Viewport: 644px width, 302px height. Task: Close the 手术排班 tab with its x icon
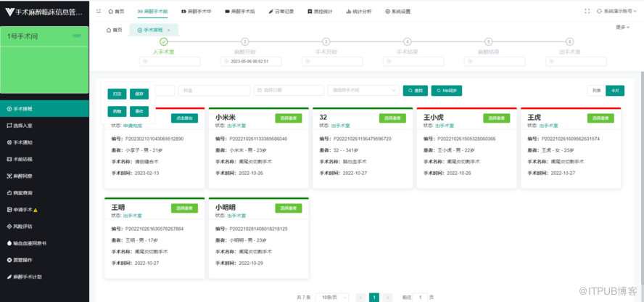[169, 30]
